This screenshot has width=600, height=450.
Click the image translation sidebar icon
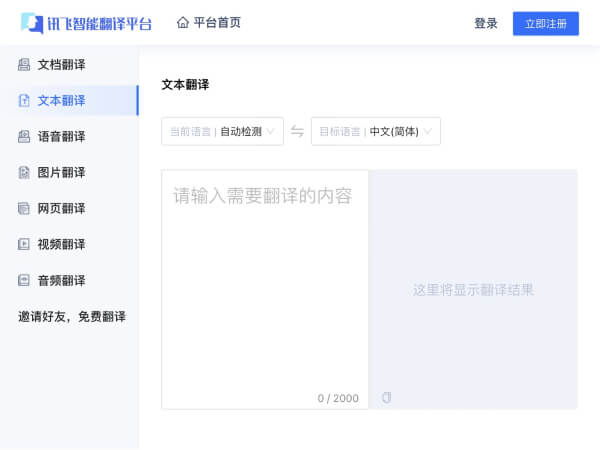[24, 173]
